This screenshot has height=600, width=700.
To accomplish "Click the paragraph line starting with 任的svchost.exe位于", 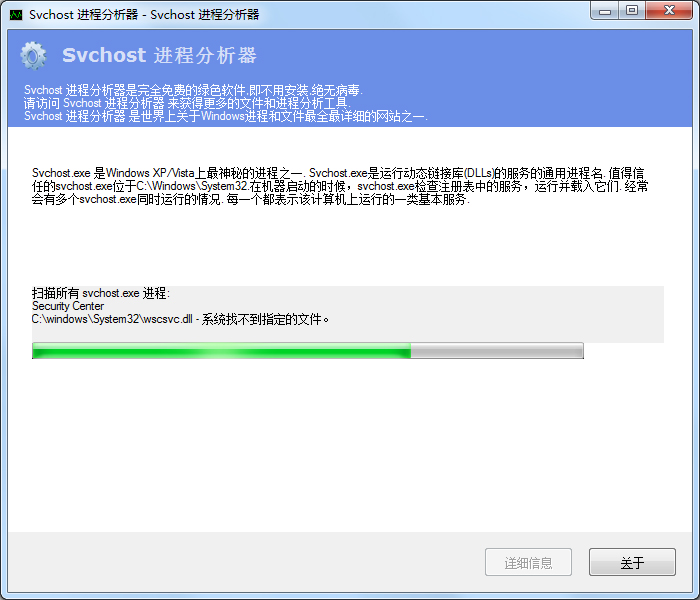I will tap(340, 186).
